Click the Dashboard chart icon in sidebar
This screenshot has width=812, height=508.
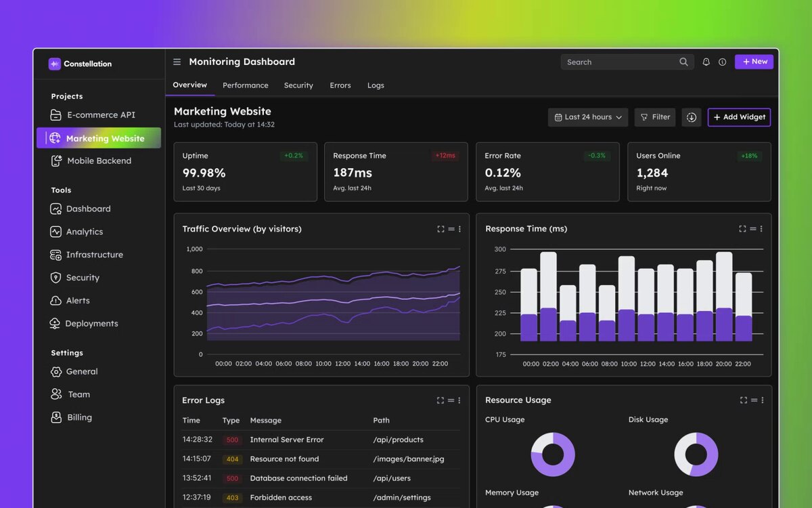tap(55, 209)
